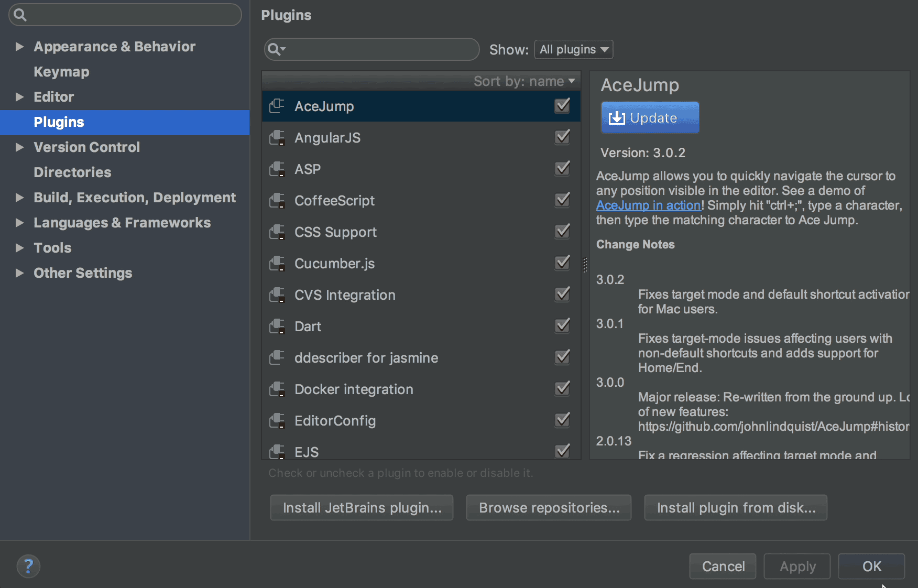Disable the CoffeeScript plugin checkbox
The height and width of the screenshot is (588, 918).
561,200
